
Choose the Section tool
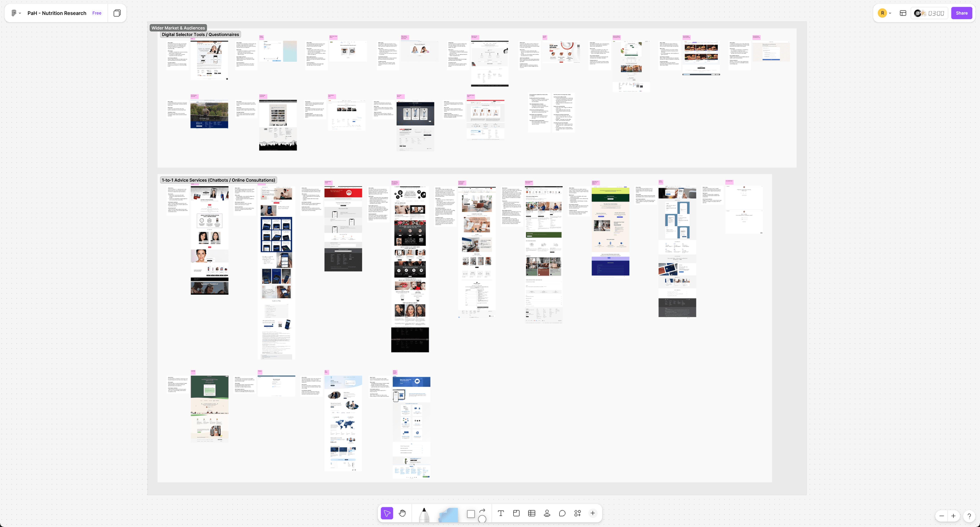point(516,513)
